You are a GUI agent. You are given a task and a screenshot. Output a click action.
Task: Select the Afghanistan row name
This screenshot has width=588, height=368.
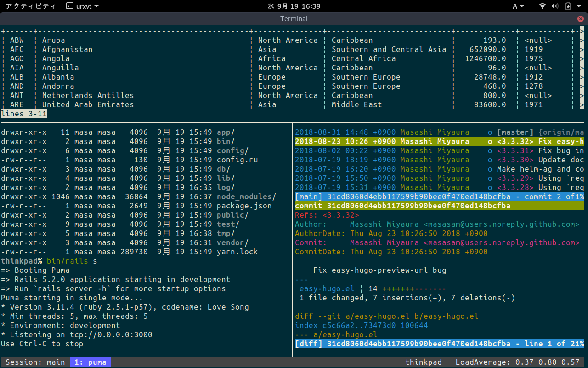coord(68,49)
